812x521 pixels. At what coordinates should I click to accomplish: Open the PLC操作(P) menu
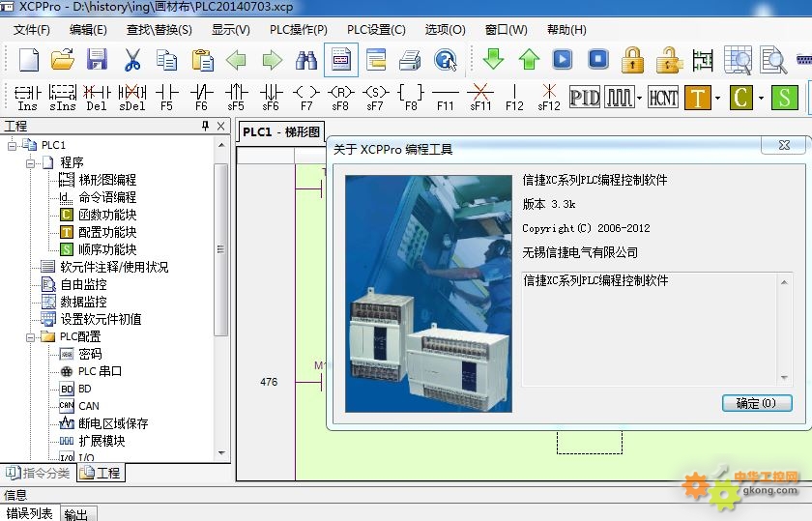[299, 30]
